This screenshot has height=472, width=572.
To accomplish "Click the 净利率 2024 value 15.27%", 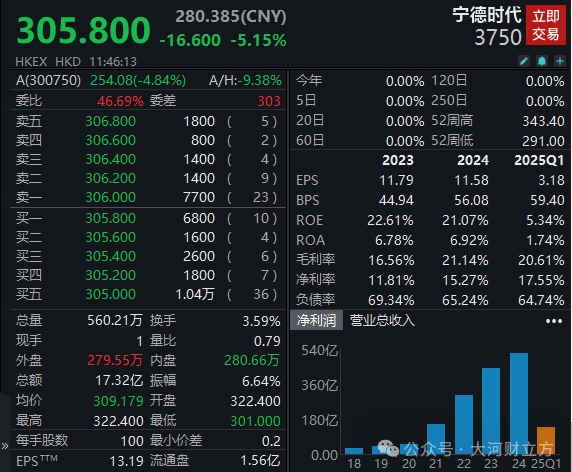I will coord(465,281).
